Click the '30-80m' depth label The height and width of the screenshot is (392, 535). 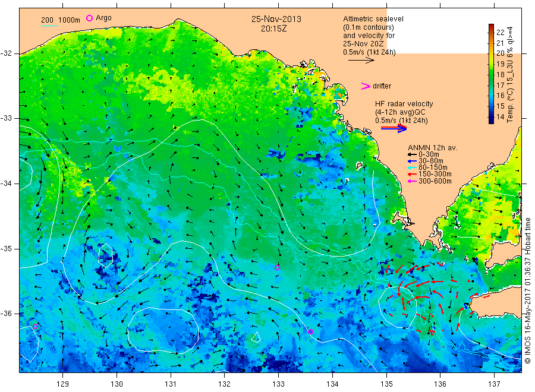click(x=431, y=161)
